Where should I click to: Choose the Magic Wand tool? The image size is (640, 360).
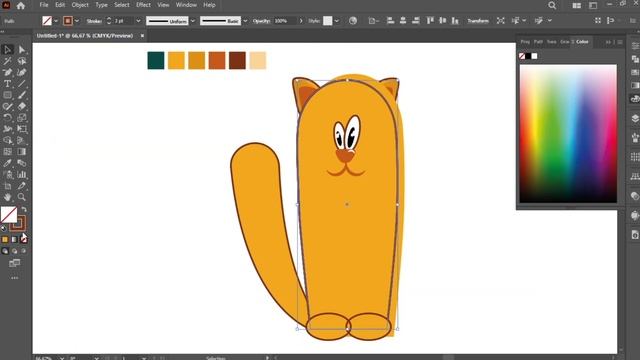point(7,61)
